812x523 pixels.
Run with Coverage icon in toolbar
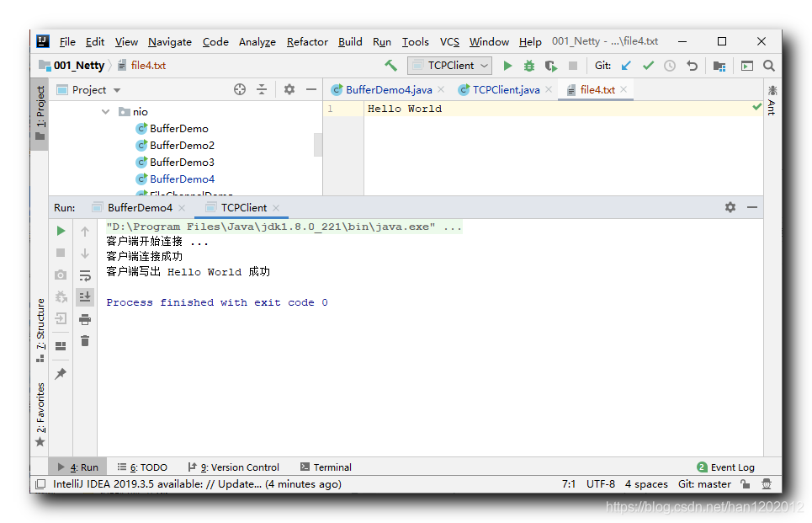click(x=551, y=66)
